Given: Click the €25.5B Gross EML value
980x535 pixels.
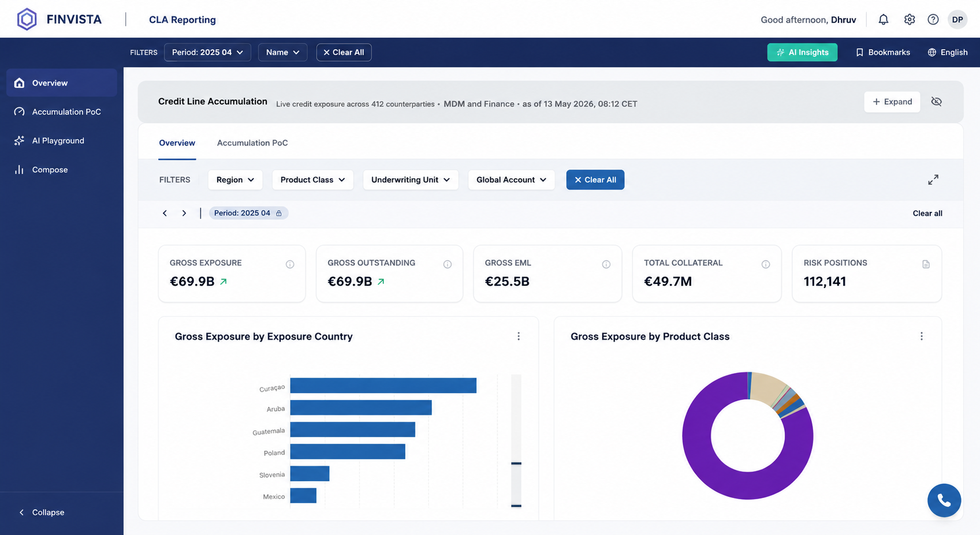Looking at the screenshot, I should pos(507,282).
